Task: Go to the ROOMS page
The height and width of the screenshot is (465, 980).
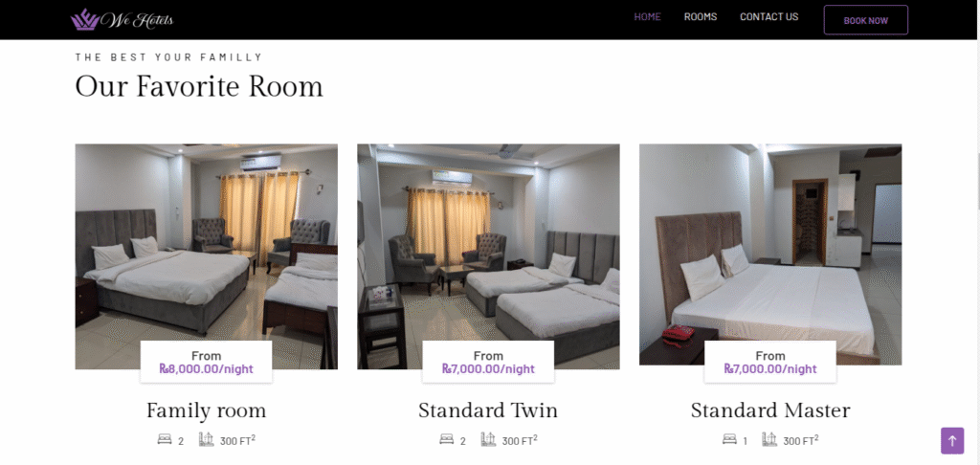Action: pyautogui.click(x=700, y=17)
